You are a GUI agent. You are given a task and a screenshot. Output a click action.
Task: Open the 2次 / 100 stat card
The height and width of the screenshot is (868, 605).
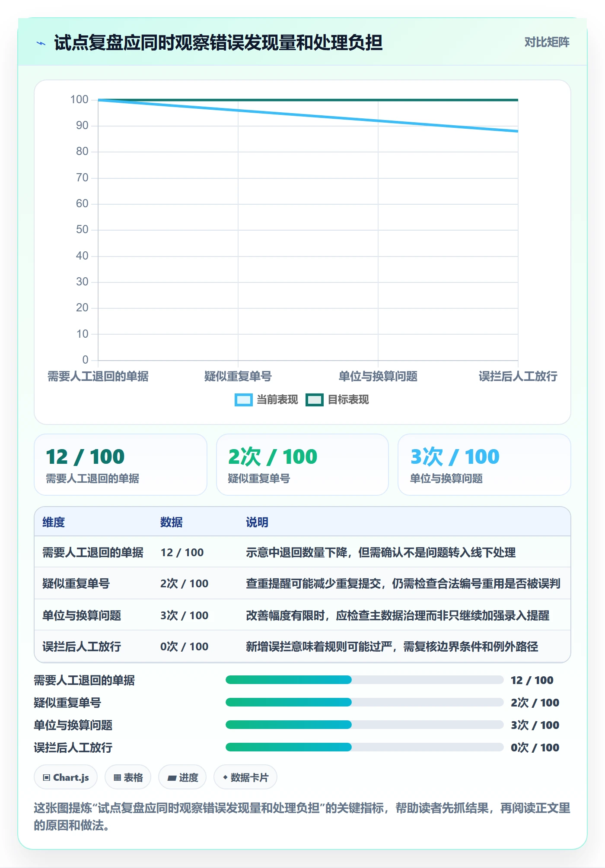302,465
